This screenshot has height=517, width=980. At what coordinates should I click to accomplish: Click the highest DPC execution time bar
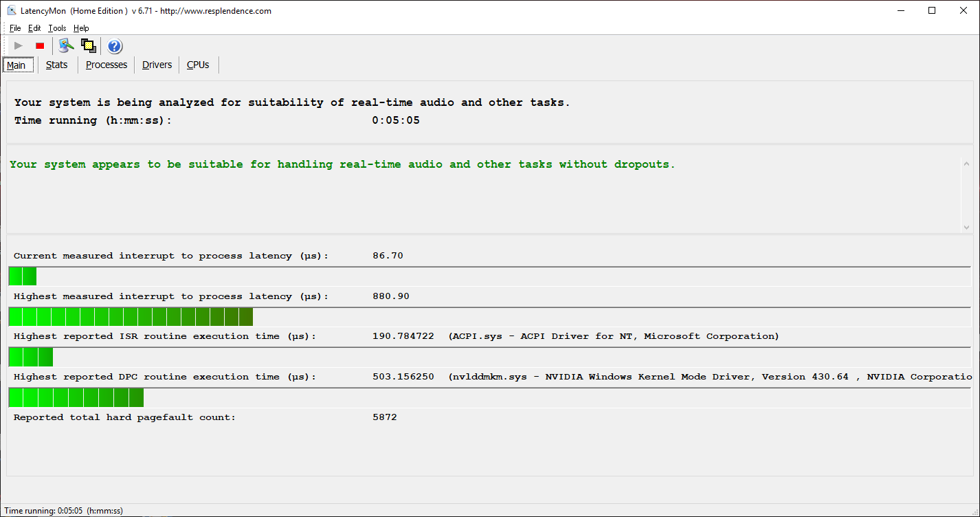tap(490, 397)
